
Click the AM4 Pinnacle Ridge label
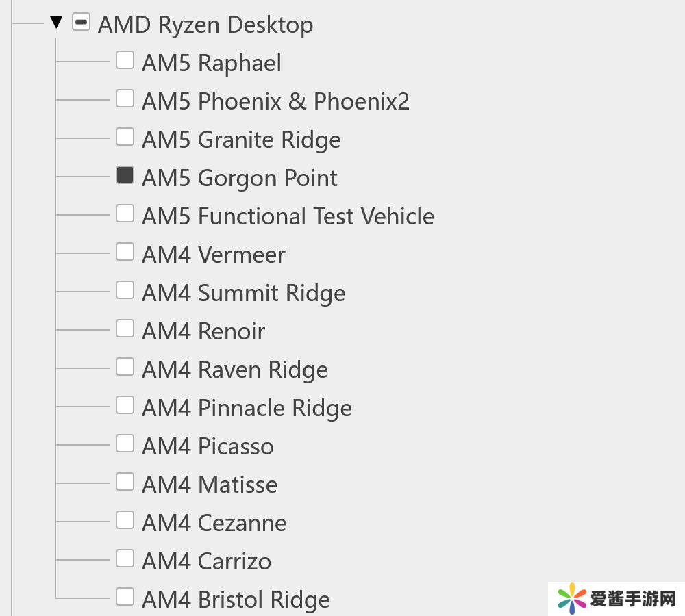tap(247, 409)
